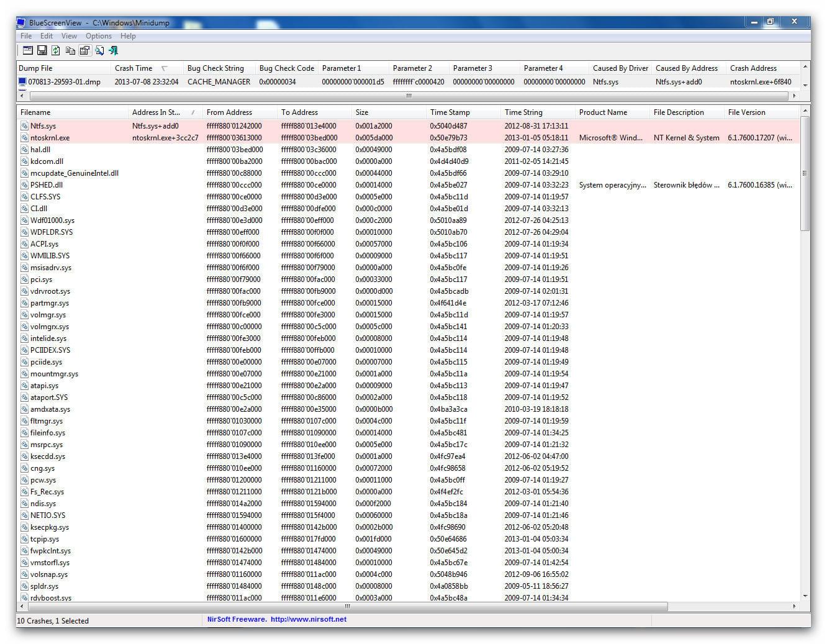The height and width of the screenshot is (644, 827).
Task: Click the file icon next to Ntfs.sys
Action: click(x=24, y=126)
